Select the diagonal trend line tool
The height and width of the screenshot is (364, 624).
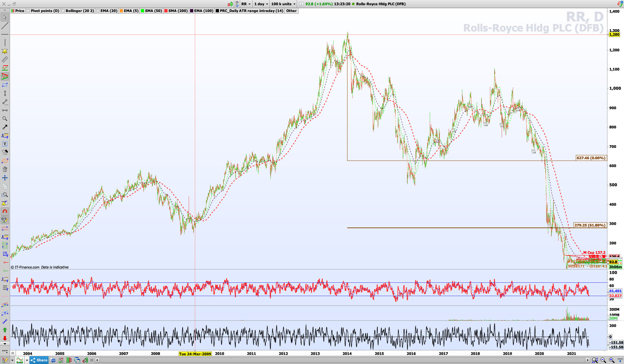pyautogui.click(x=5, y=26)
